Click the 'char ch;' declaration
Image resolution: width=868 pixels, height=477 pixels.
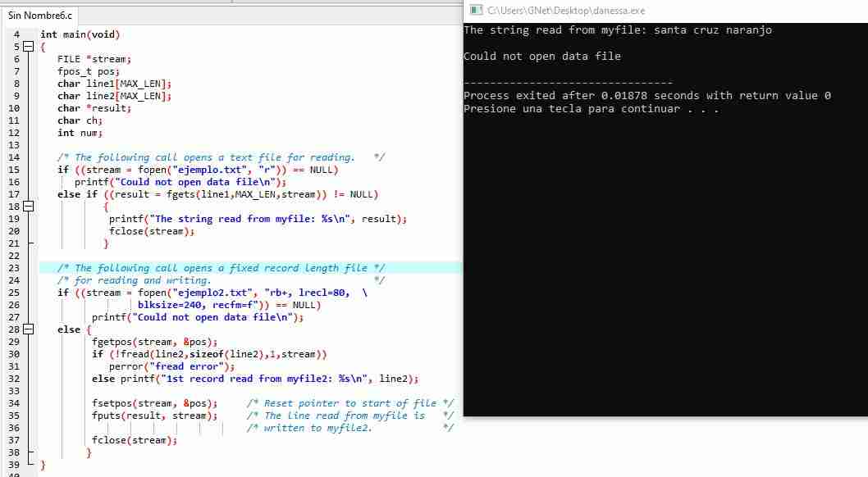[x=80, y=120]
